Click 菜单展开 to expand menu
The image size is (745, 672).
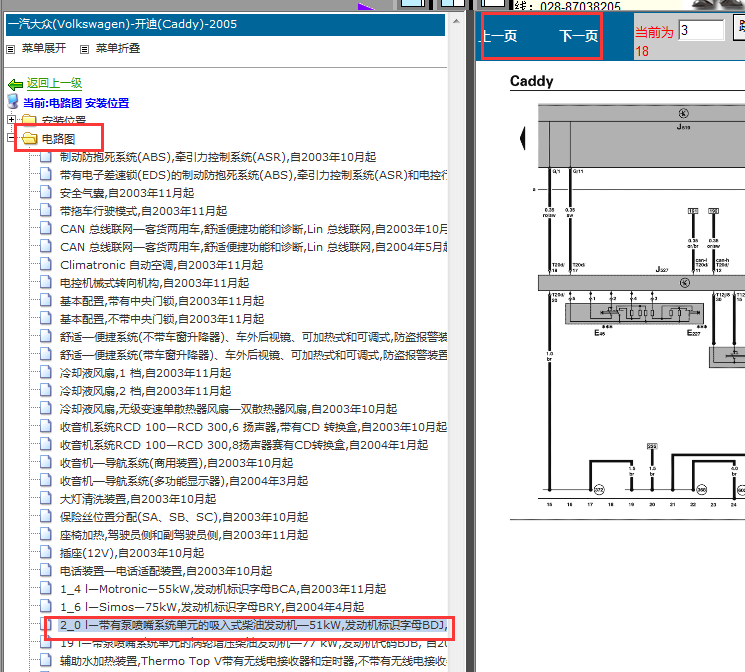44,48
